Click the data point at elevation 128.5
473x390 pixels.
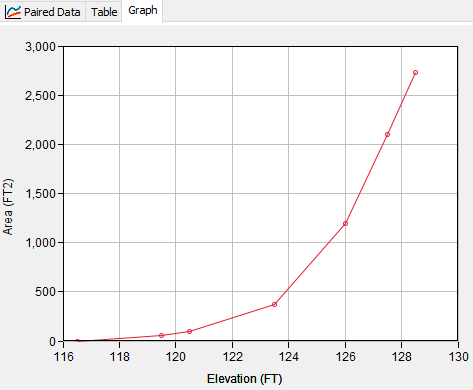415,72
